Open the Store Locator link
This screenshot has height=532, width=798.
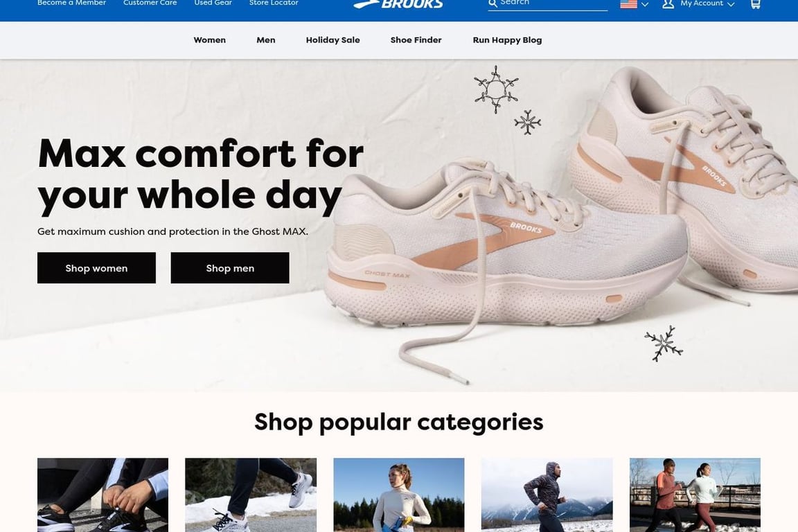(274, 3)
